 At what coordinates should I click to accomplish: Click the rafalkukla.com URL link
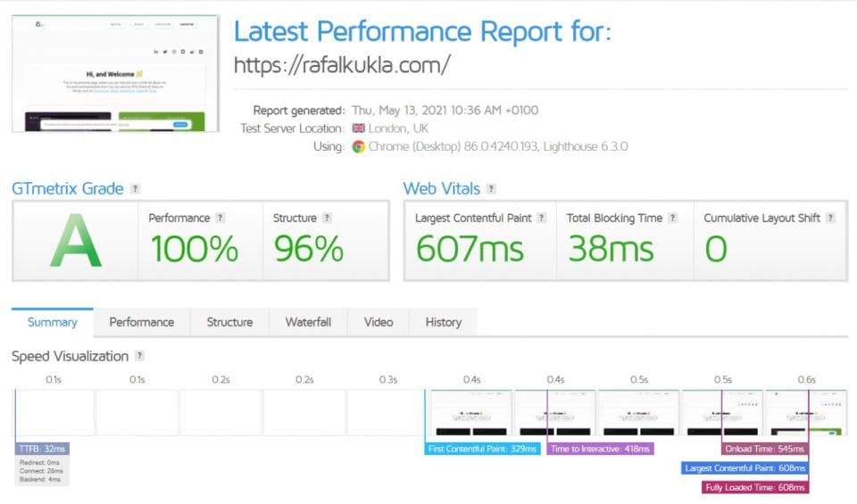point(342,65)
